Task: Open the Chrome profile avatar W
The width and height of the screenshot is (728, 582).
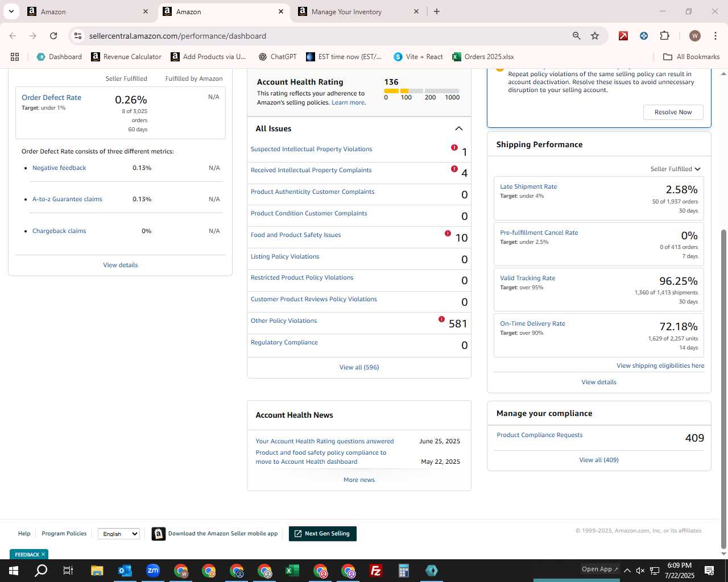Action: click(694, 36)
